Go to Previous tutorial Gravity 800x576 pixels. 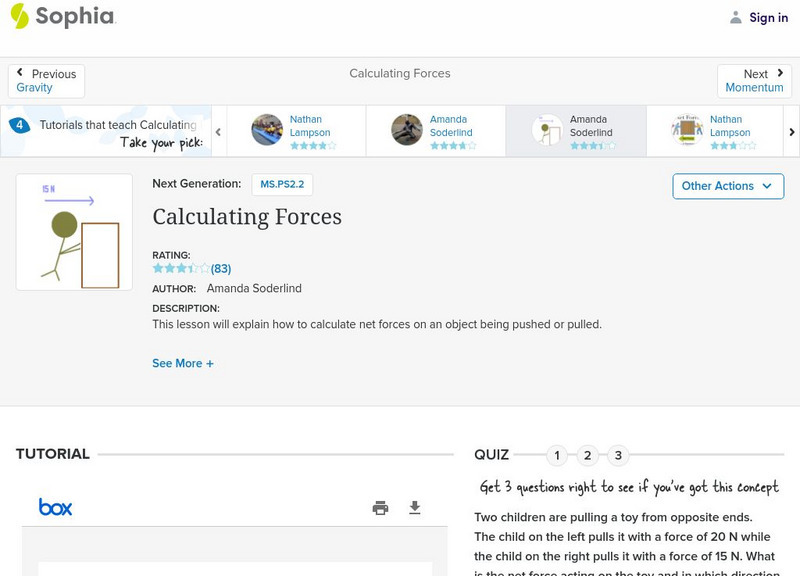pos(46,81)
